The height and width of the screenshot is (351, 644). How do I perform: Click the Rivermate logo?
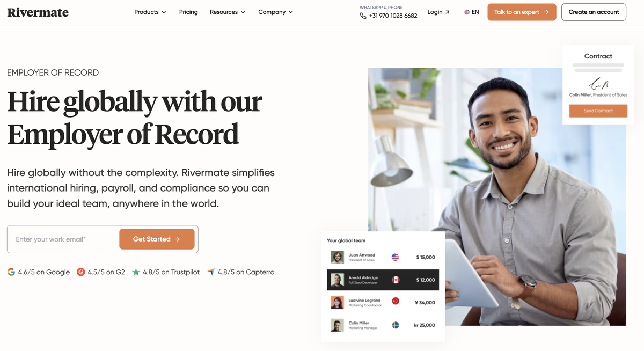pyautogui.click(x=38, y=12)
